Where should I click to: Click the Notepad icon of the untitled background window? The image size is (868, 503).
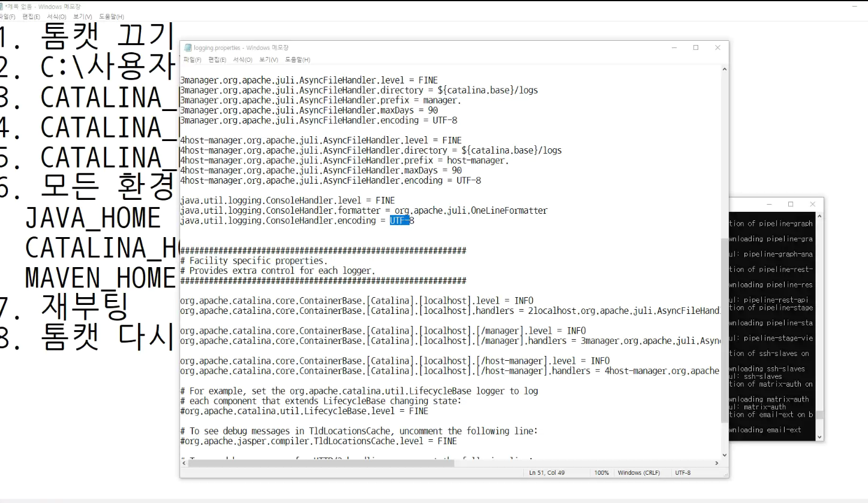click(x=2, y=6)
